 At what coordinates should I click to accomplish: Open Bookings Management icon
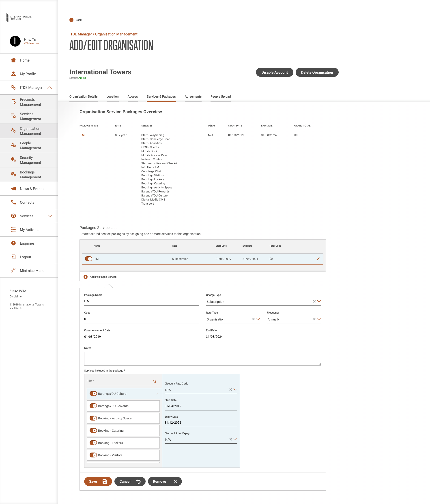click(13, 174)
